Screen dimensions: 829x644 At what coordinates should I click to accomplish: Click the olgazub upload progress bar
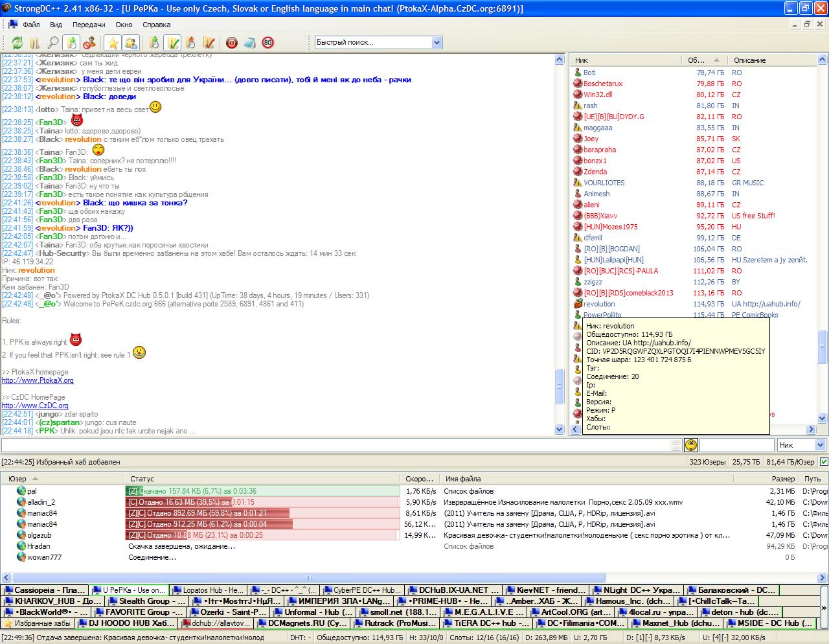[262, 535]
